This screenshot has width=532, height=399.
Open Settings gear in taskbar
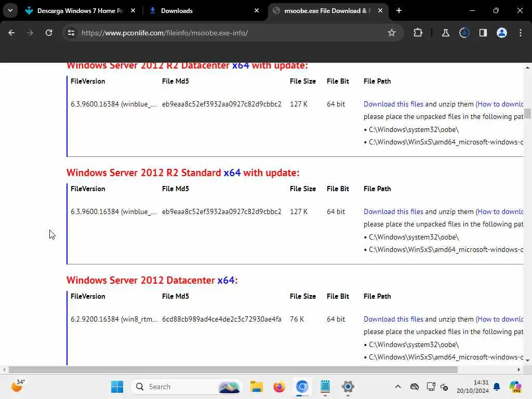click(348, 387)
